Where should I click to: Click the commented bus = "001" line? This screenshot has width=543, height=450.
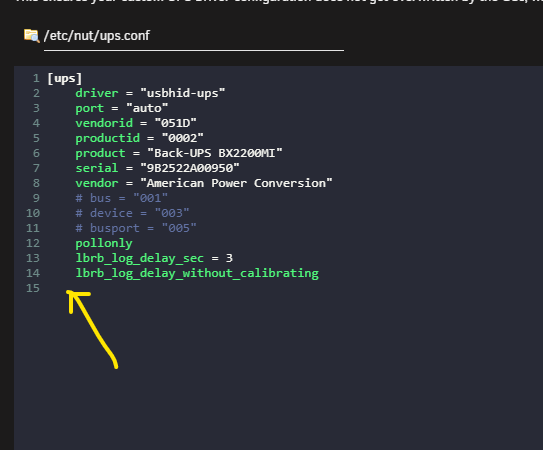tap(122, 198)
